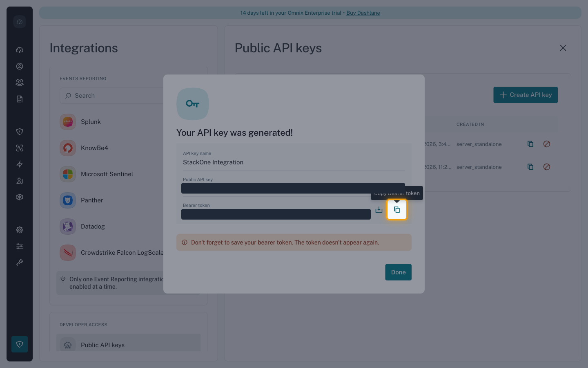
Task: Open the sliders icon in sidebar
Action: (20, 246)
